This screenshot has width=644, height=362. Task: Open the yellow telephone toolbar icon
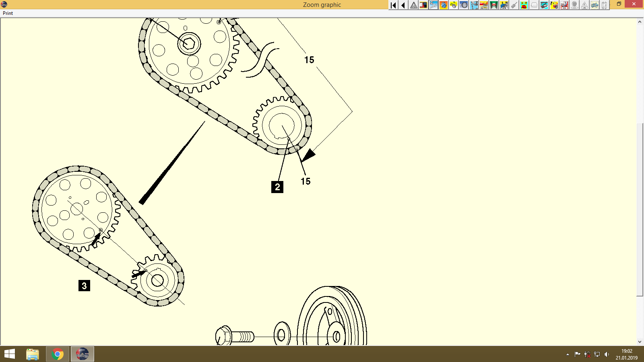tap(524, 5)
